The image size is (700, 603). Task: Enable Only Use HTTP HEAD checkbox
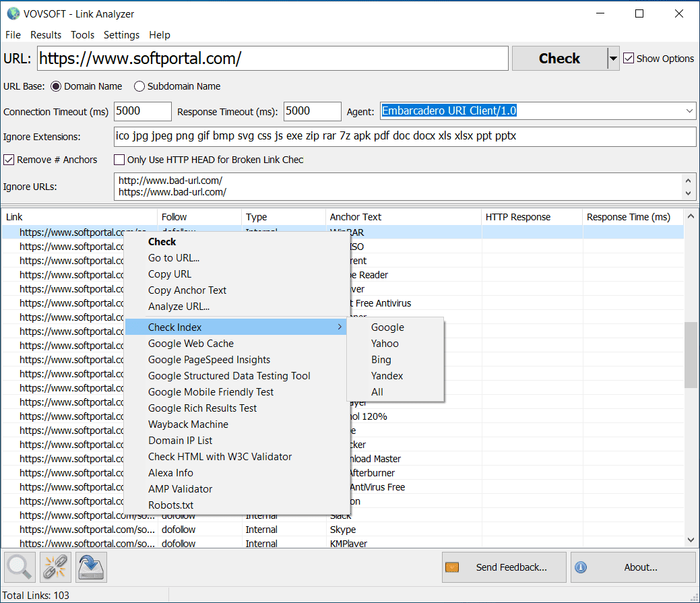coord(119,160)
